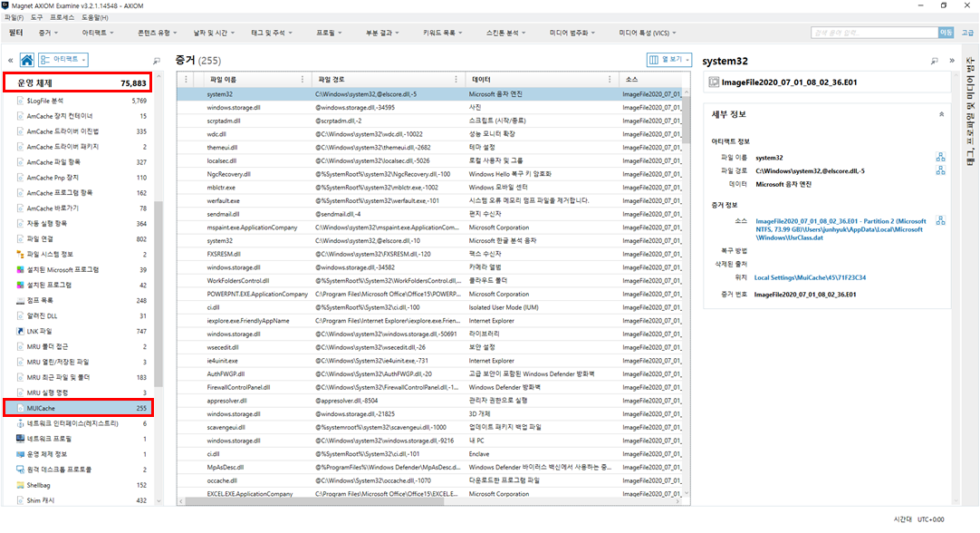Go to the home icon in navigation pane
This screenshot has height=533, width=980.
pyautogui.click(x=27, y=60)
